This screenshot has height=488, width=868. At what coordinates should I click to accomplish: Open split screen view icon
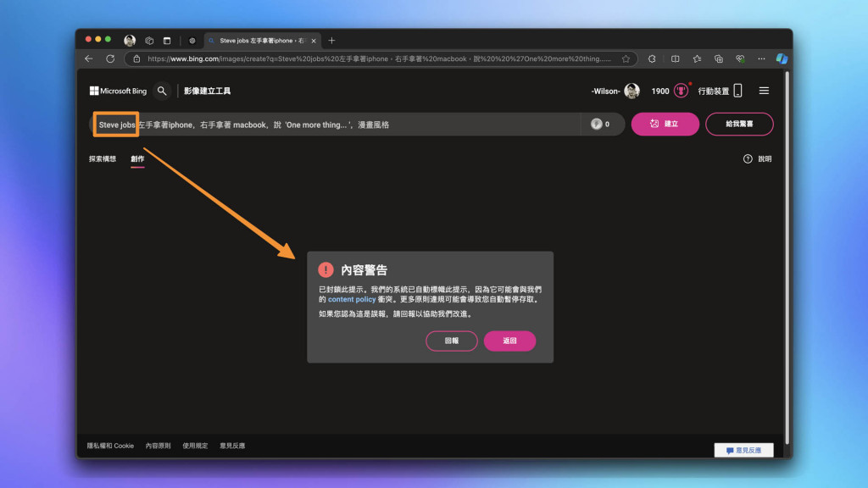(676, 58)
